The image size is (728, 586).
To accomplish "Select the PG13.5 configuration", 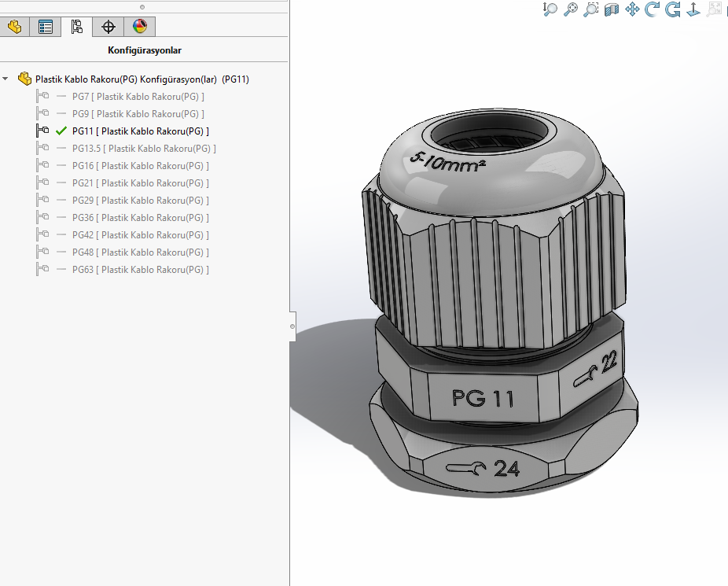I will 144,149.
